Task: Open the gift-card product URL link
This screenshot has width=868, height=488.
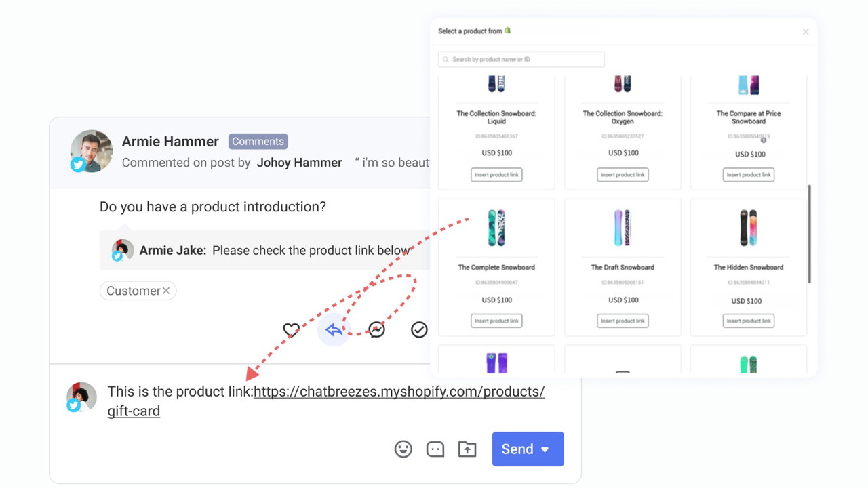Action: [x=399, y=392]
